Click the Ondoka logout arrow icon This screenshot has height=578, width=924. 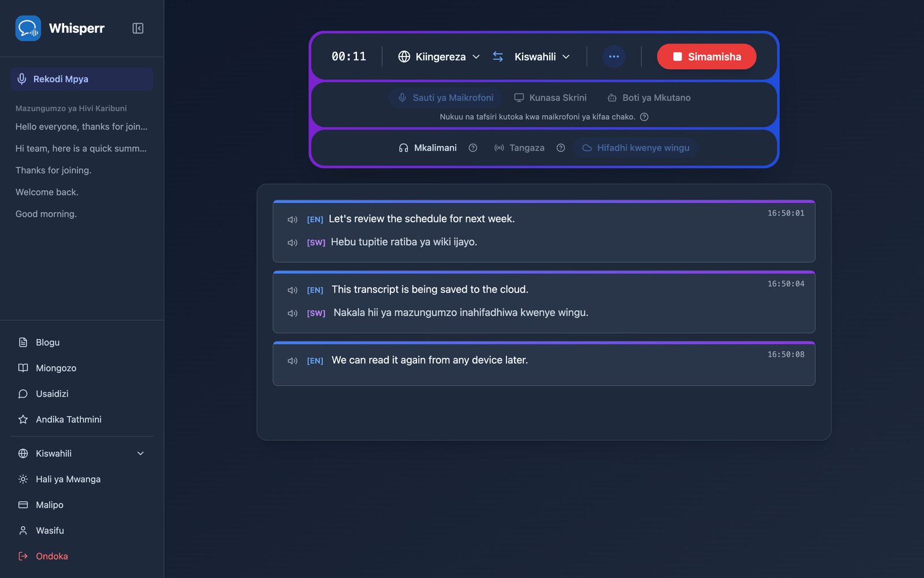(23, 556)
